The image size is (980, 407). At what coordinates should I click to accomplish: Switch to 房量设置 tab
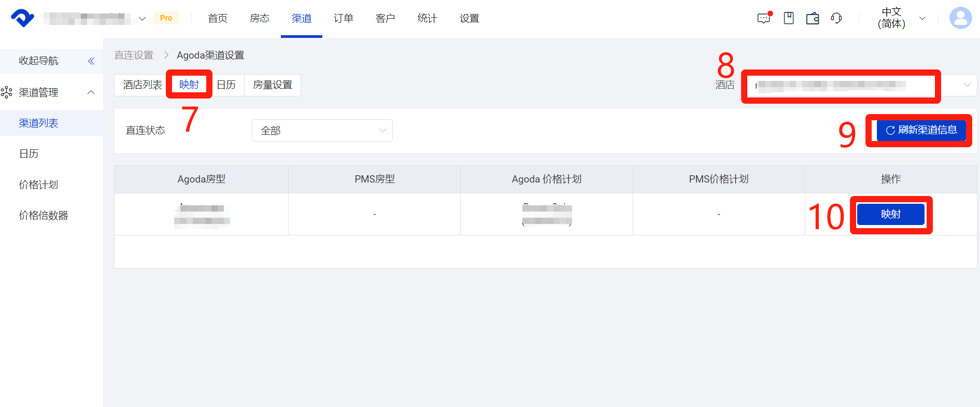click(273, 85)
